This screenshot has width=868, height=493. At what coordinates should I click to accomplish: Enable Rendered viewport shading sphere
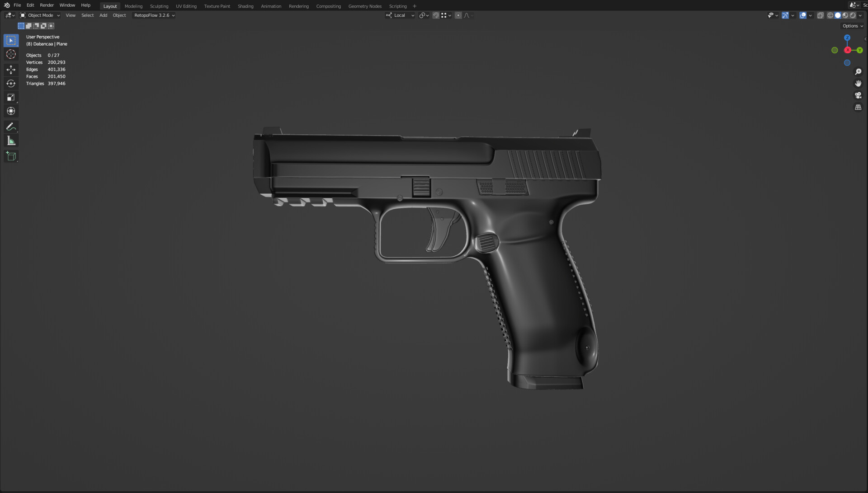pyautogui.click(x=853, y=15)
